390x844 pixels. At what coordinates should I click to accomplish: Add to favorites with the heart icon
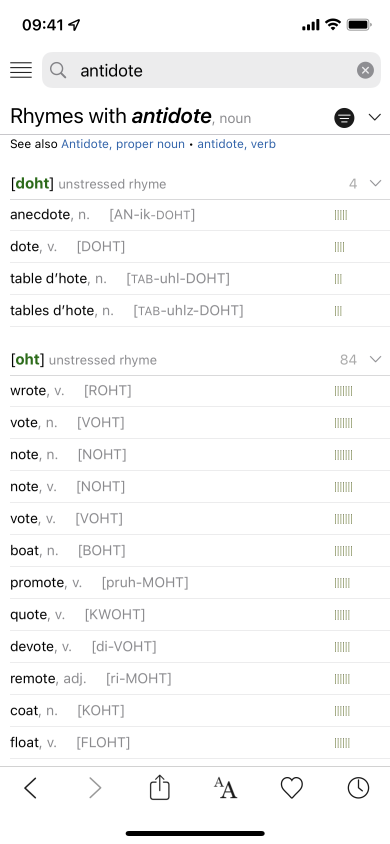click(x=292, y=789)
